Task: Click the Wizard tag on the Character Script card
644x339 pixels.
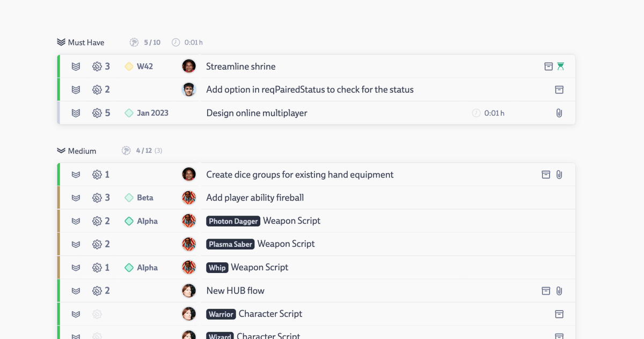Action: [x=219, y=336]
